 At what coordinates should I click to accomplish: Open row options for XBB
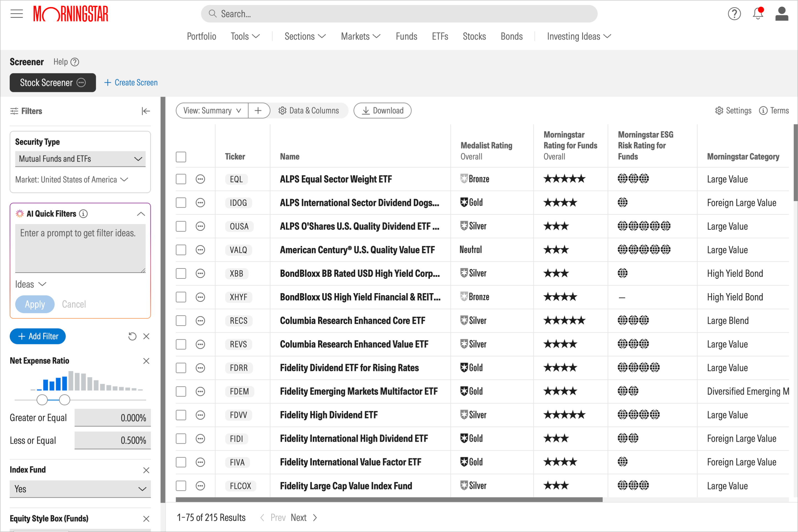201,273
